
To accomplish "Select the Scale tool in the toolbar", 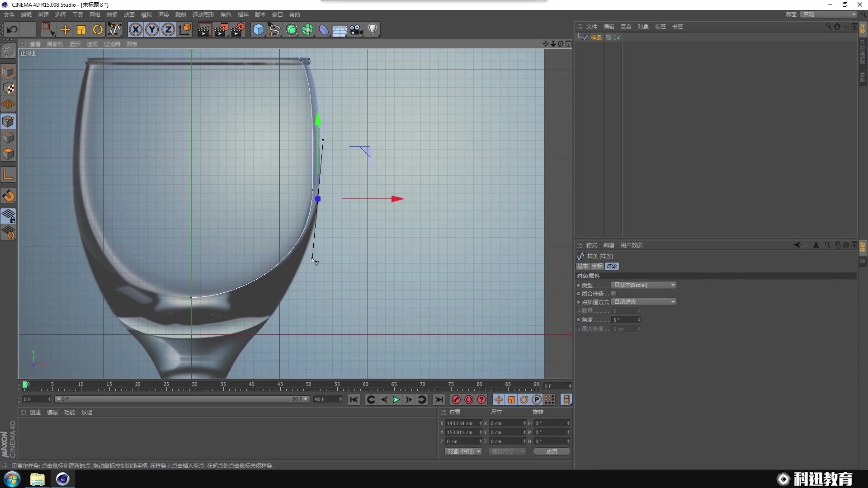I will (81, 29).
